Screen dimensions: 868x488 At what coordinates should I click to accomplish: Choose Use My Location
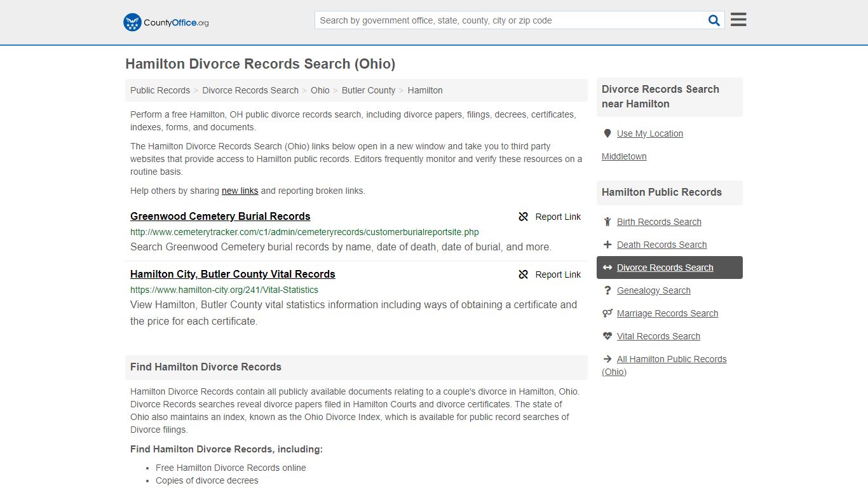click(x=650, y=133)
